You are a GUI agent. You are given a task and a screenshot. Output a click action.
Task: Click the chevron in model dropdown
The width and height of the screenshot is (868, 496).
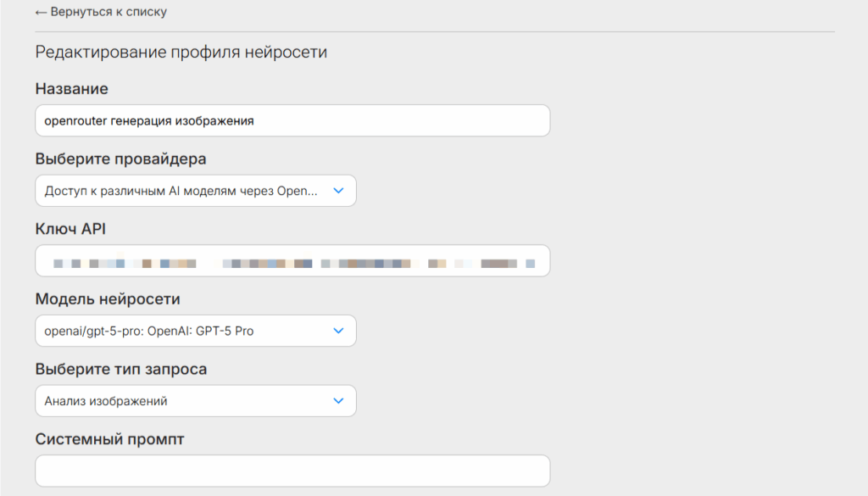[x=338, y=331]
